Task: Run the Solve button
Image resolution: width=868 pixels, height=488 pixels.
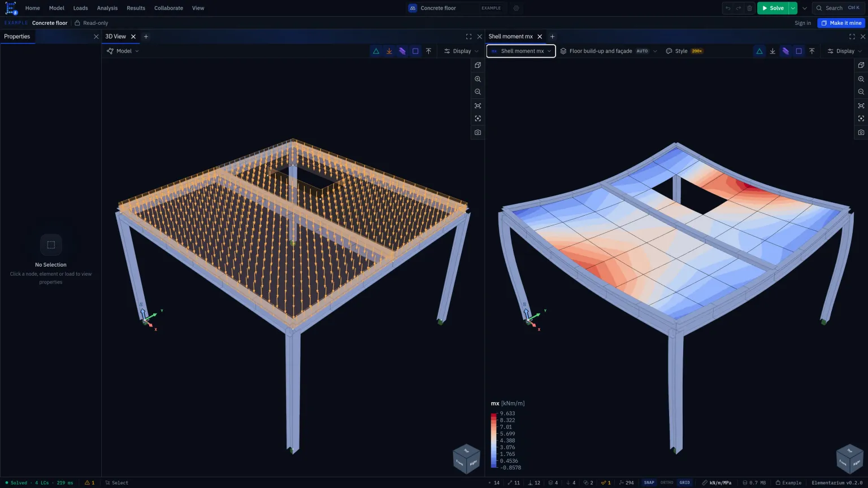Action: pyautogui.click(x=773, y=8)
